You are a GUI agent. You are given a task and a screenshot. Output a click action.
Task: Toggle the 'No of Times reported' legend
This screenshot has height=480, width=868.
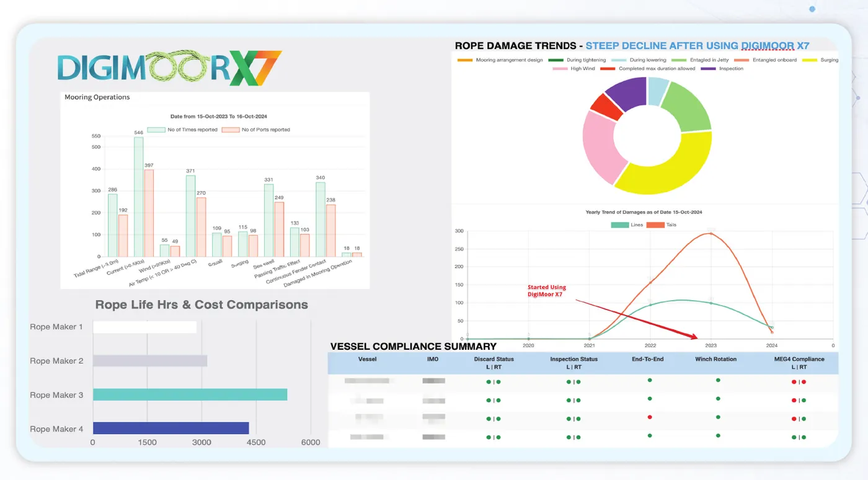tap(182, 130)
